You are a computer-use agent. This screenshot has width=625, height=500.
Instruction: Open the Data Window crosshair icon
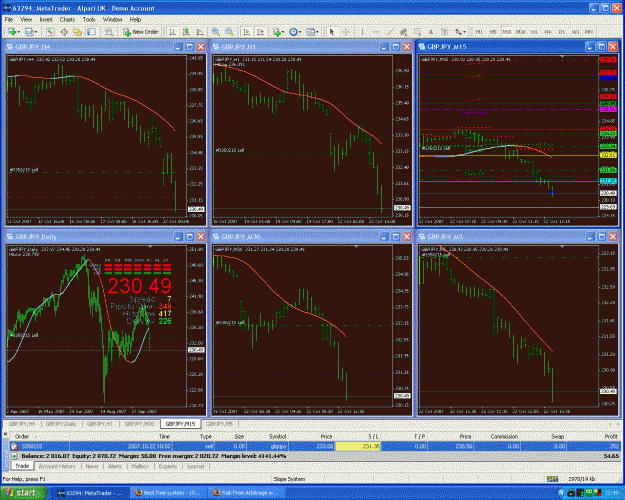[x=64, y=32]
